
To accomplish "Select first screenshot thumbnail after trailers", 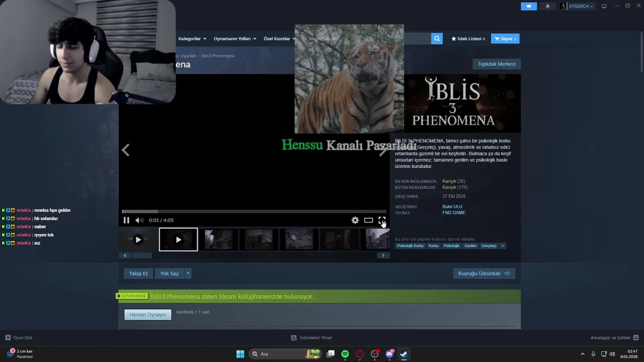I will [x=219, y=239].
